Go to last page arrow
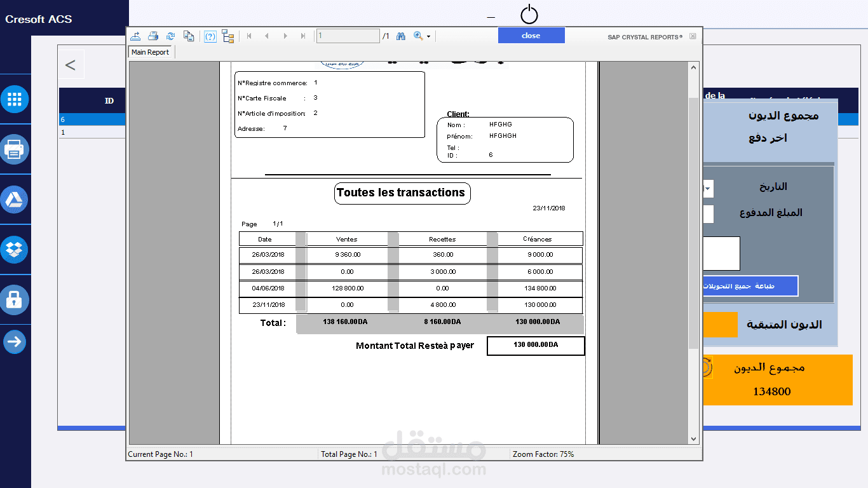Viewport: 868px width, 488px height. (x=303, y=36)
